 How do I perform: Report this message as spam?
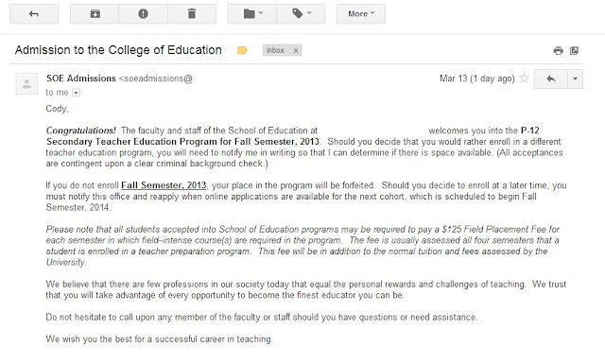[x=143, y=14]
